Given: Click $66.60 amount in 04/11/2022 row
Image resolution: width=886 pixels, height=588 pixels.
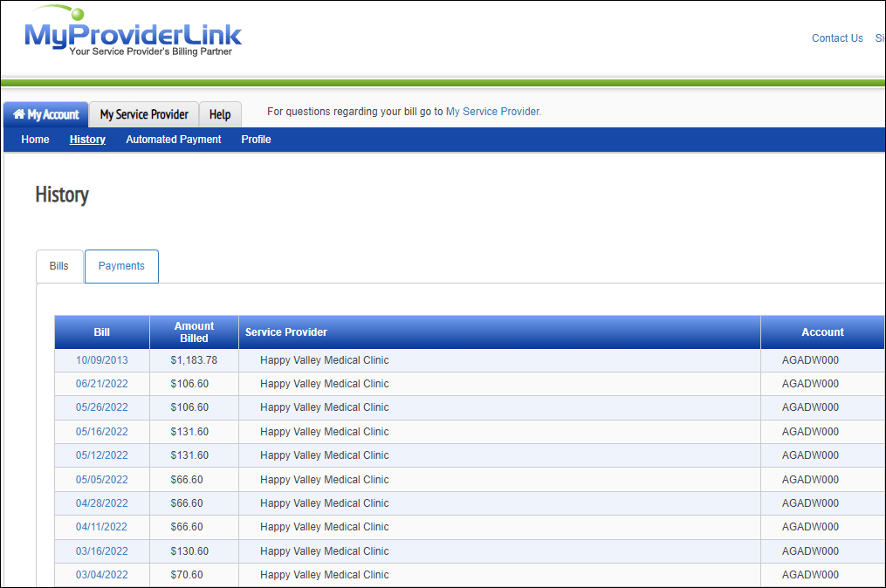Looking at the screenshot, I should tap(187, 527).
